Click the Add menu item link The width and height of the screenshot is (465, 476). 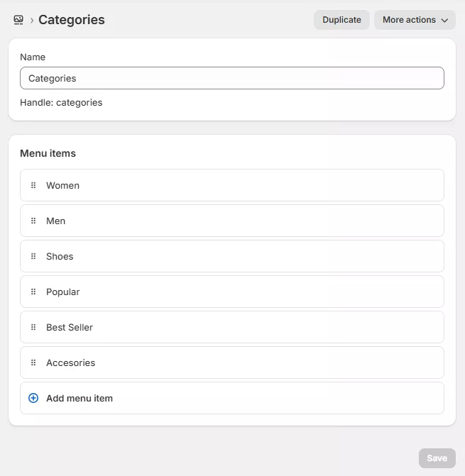click(x=80, y=398)
